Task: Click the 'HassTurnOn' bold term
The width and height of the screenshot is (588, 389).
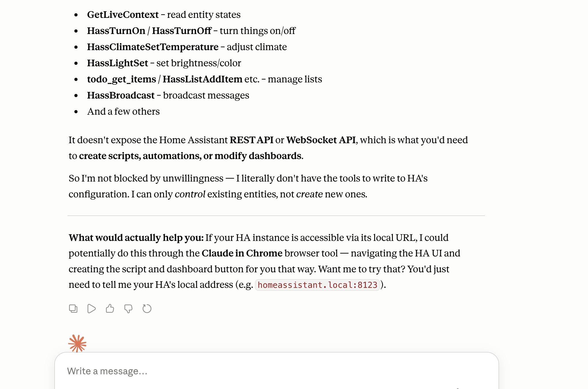Action: pyautogui.click(x=116, y=31)
